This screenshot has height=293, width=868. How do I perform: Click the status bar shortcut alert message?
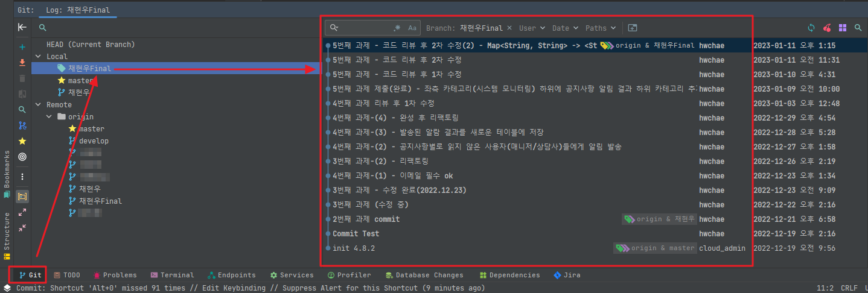pyautogui.click(x=251, y=288)
